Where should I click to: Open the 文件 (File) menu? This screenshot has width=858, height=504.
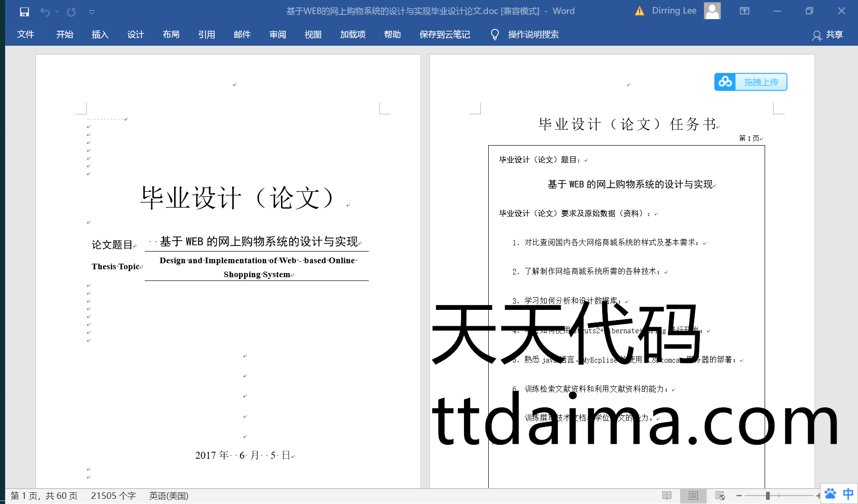26,35
